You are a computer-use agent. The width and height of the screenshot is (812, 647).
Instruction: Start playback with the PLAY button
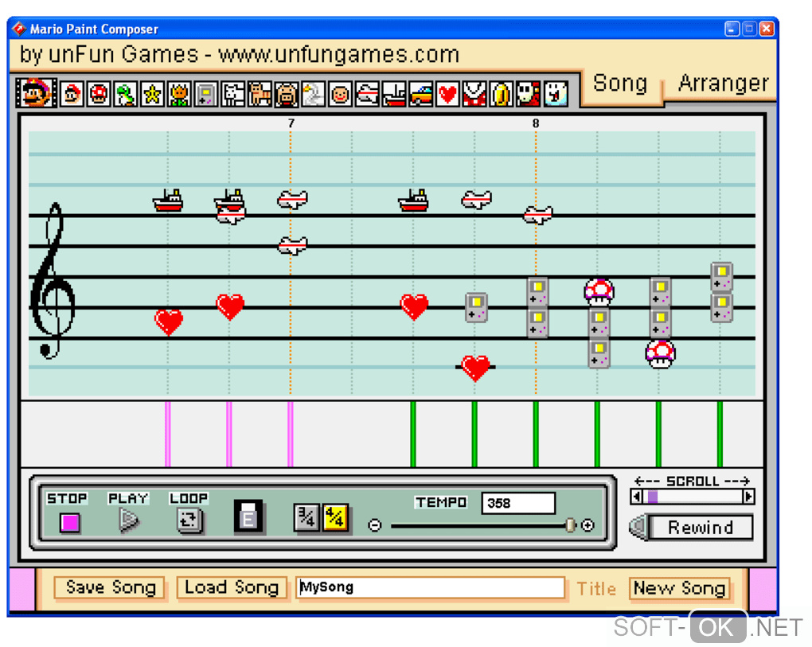[128, 520]
